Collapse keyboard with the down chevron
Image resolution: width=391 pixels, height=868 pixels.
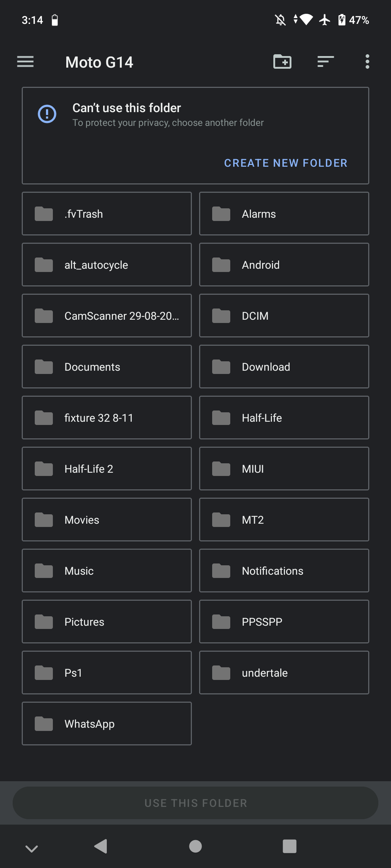(31, 848)
